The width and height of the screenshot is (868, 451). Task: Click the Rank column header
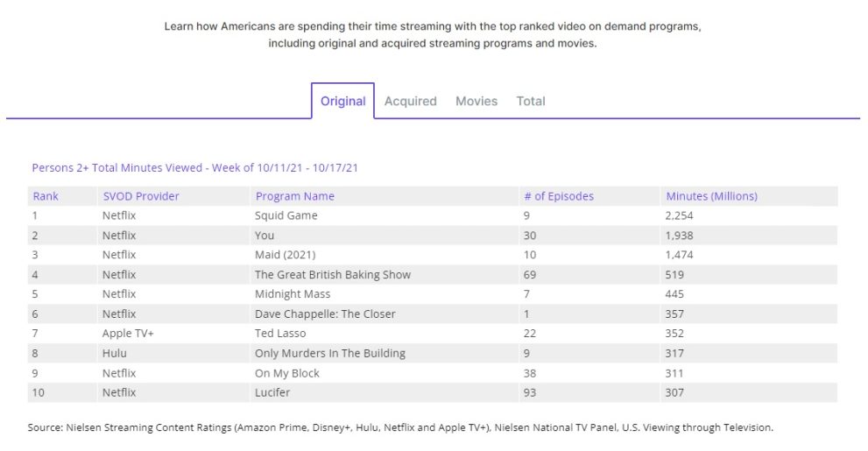click(x=46, y=196)
